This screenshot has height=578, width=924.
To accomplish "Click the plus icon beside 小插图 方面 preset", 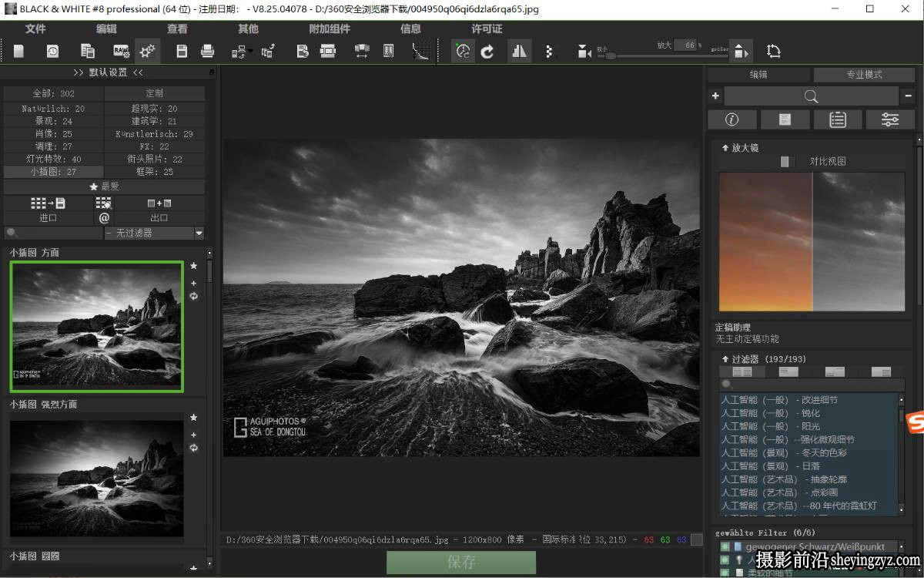I will pyautogui.click(x=193, y=283).
